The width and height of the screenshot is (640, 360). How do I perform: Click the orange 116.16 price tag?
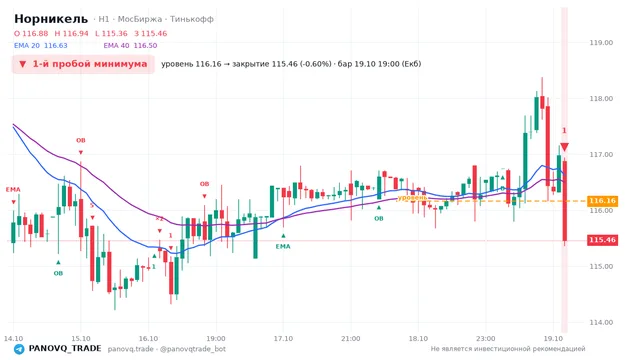602,201
